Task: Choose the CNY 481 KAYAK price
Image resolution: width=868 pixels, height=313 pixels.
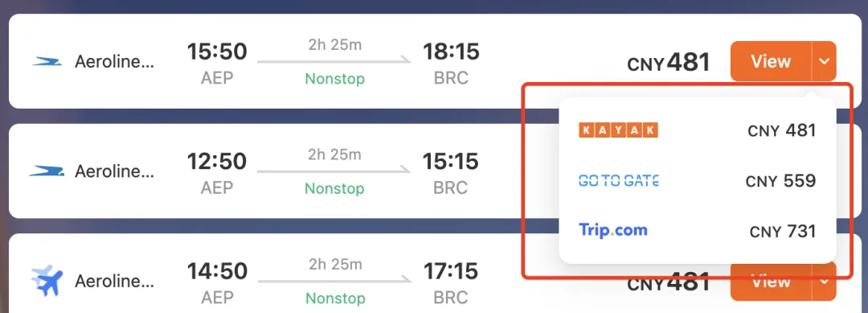Action: pos(782,130)
